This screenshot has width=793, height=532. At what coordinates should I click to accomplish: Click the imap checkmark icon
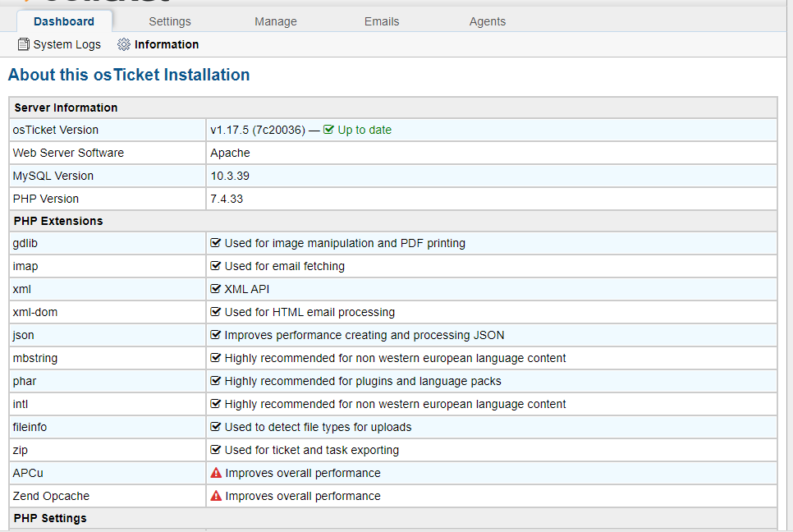pos(216,266)
